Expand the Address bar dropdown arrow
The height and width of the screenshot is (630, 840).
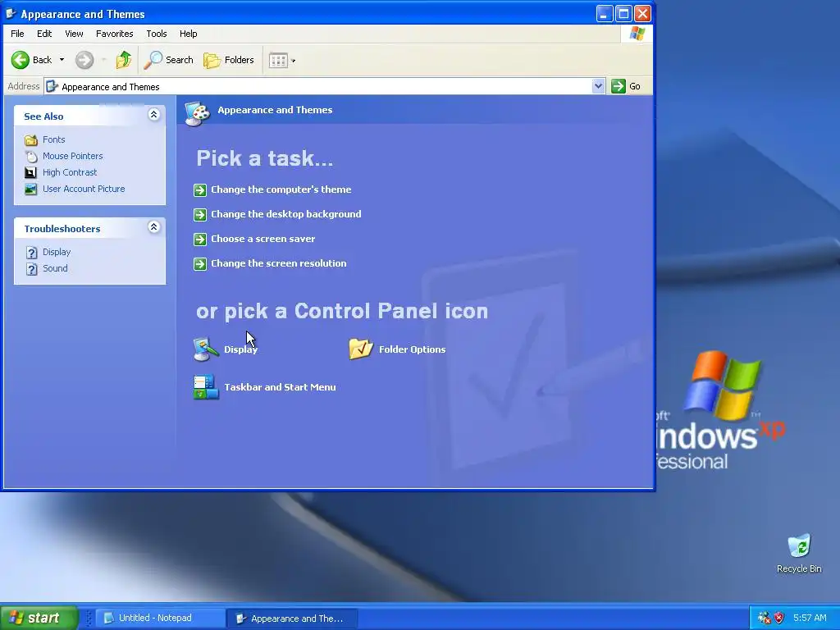coord(598,86)
